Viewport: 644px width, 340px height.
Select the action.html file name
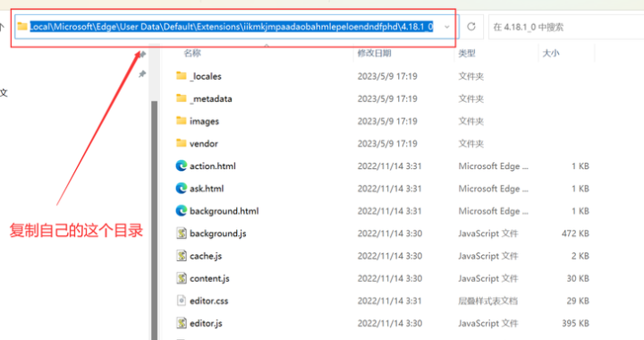pyautogui.click(x=213, y=166)
